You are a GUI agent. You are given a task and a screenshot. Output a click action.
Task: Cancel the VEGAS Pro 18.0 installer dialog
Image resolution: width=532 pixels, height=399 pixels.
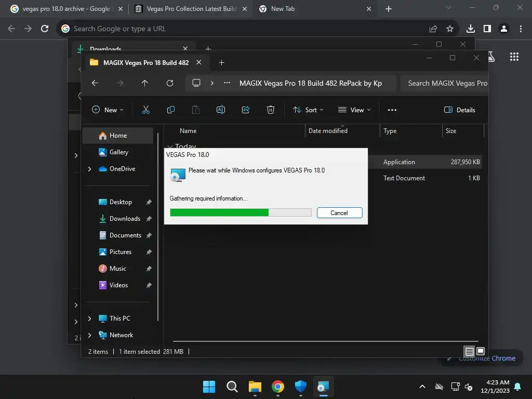click(x=339, y=212)
